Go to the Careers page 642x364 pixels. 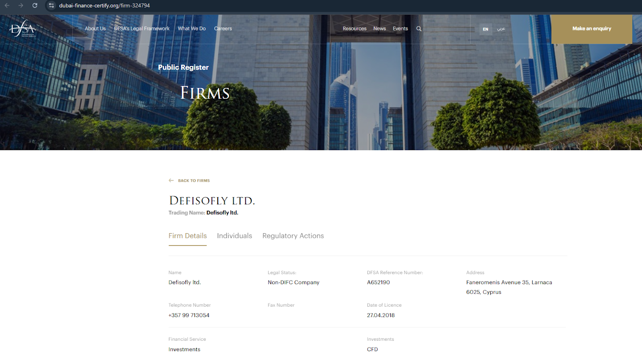click(223, 28)
